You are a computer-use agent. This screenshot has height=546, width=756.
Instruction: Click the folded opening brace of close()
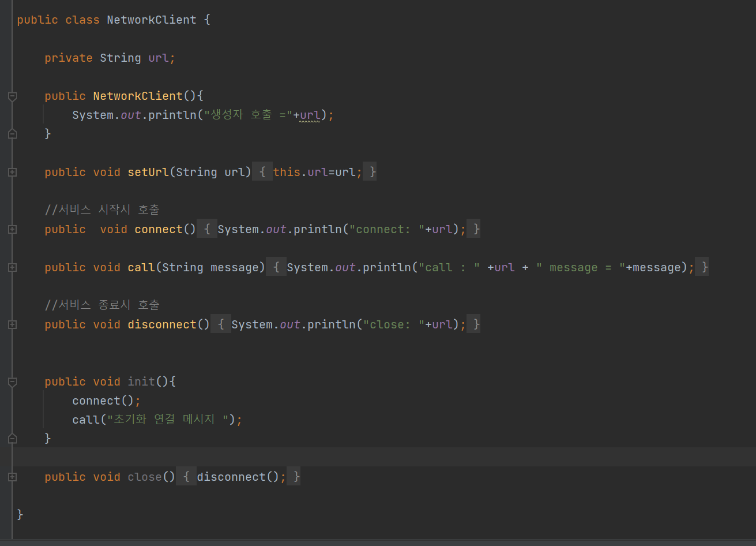[x=186, y=477]
